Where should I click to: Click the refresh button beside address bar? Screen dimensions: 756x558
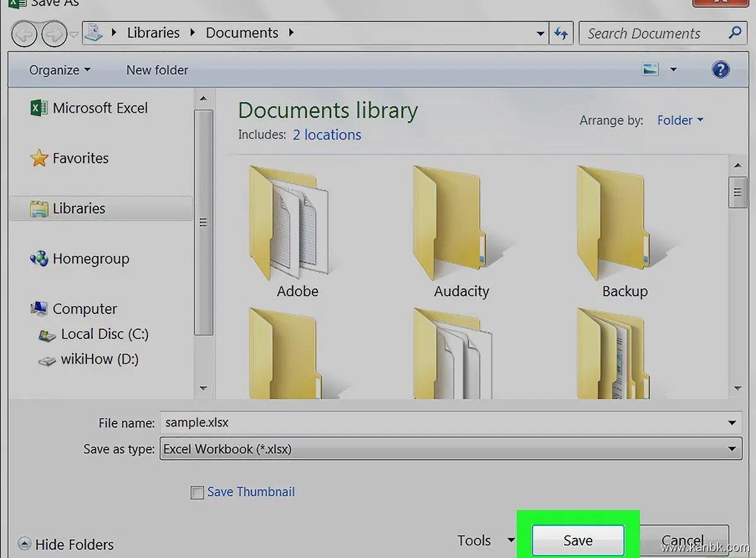pos(560,33)
